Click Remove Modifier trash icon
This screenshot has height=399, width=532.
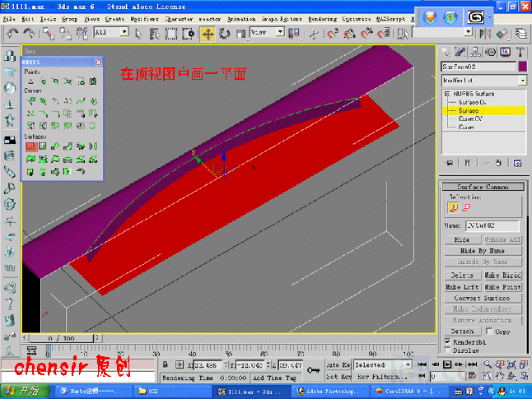(x=498, y=163)
